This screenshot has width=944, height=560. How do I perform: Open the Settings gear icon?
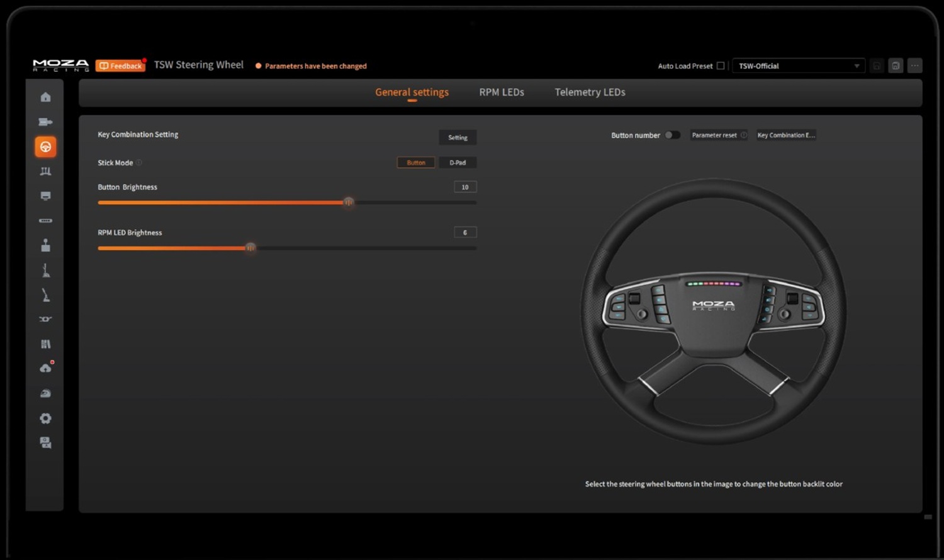(45, 418)
